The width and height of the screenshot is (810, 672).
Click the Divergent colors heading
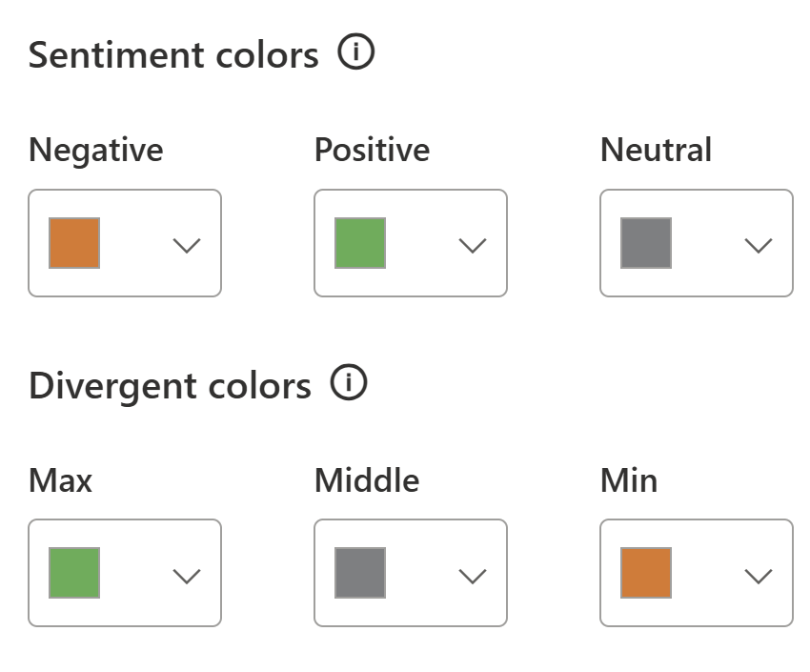170,386
